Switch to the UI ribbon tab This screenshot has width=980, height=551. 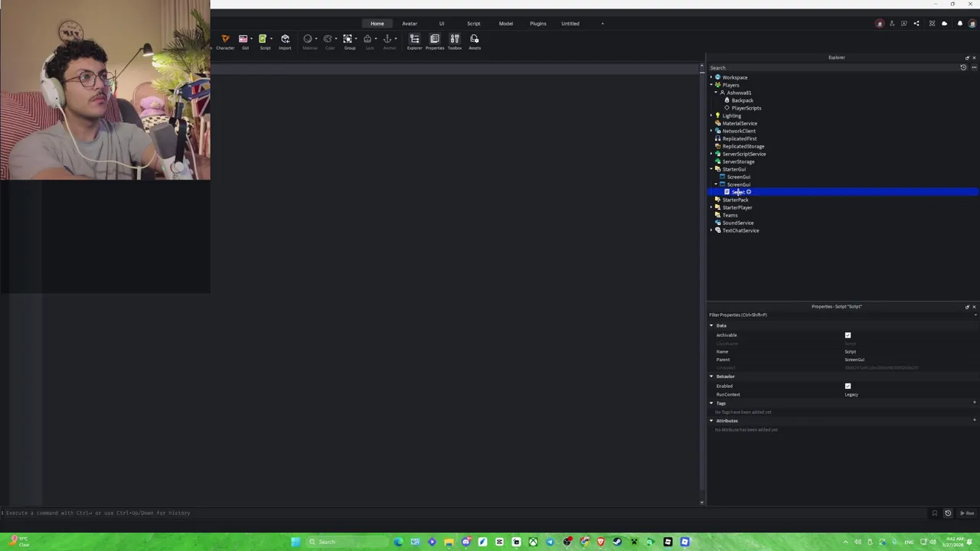click(x=442, y=24)
